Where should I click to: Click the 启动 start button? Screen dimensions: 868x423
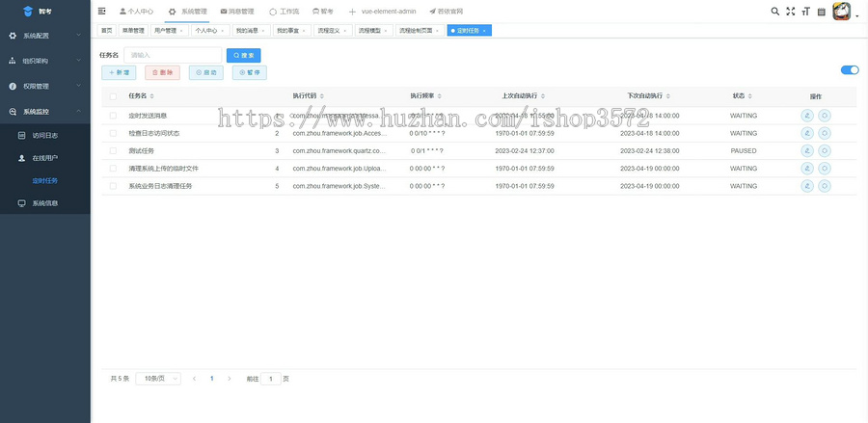pos(206,72)
